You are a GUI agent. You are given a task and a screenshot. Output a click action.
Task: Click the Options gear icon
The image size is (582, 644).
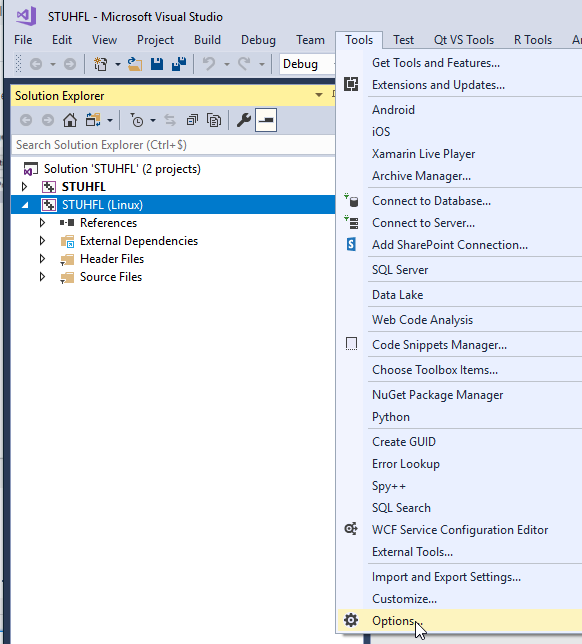coord(351,620)
